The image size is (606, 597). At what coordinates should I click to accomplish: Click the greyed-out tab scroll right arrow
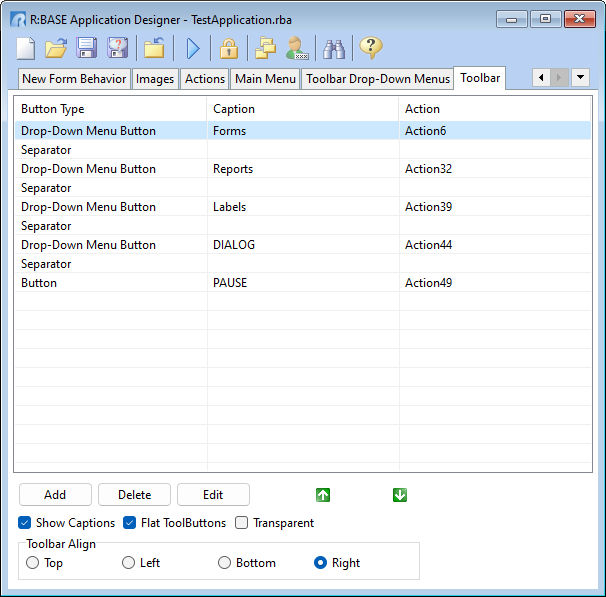coord(559,78)
